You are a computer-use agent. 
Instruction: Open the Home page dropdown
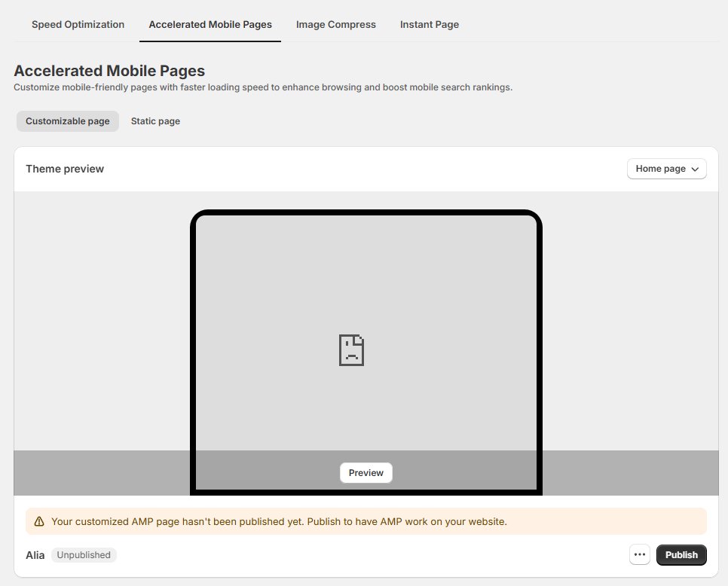(665, 169)
